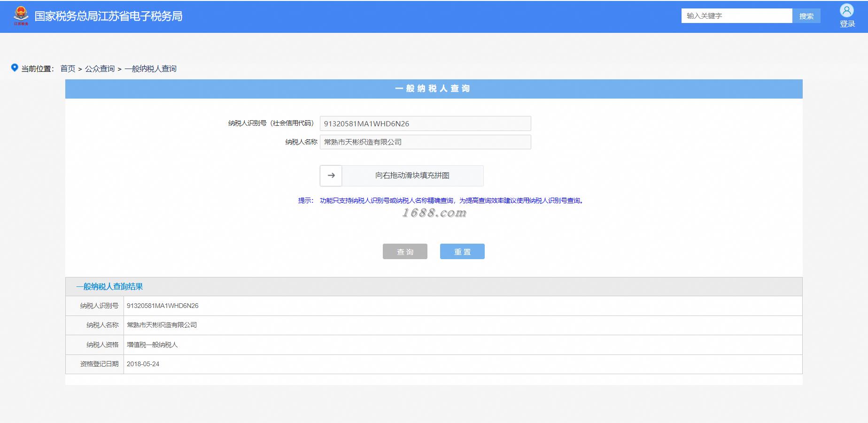This screenshot has height=423, width=868.
Task: Click the blue 提示 hint text
Action: click(441, 200)
